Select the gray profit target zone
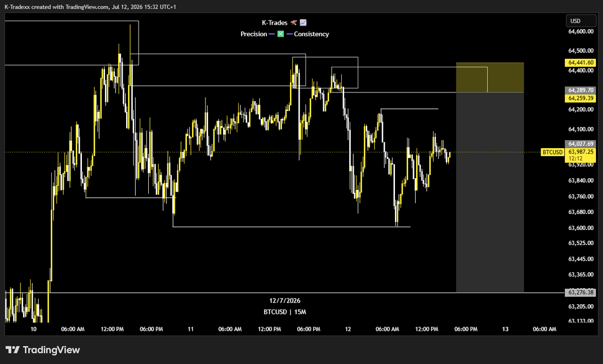Image resolution: width=603 pixels, height=364 pixels. click(x=490, y=192)
